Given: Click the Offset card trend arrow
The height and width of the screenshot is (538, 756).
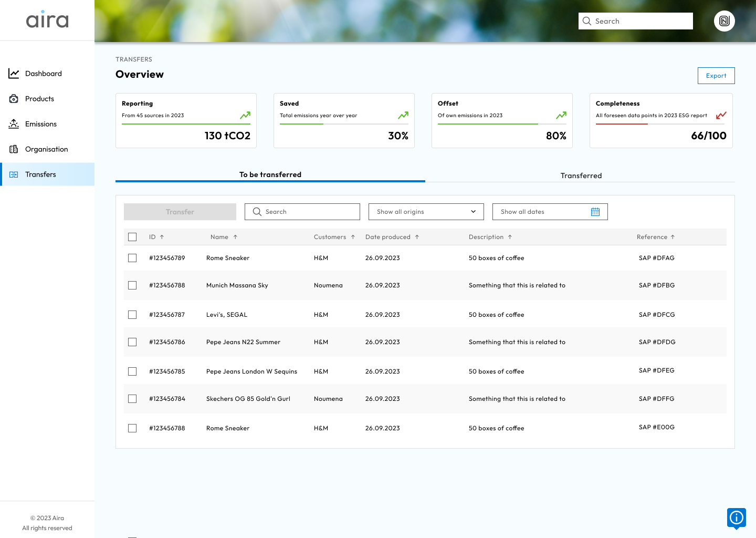Looking at the screenshot, I should click(561, 115).
